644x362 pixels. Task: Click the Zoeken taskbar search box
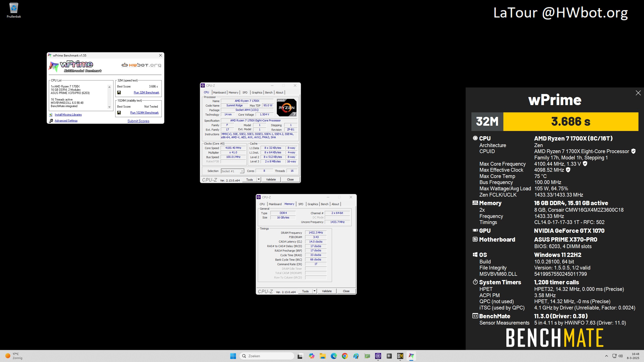267,356
